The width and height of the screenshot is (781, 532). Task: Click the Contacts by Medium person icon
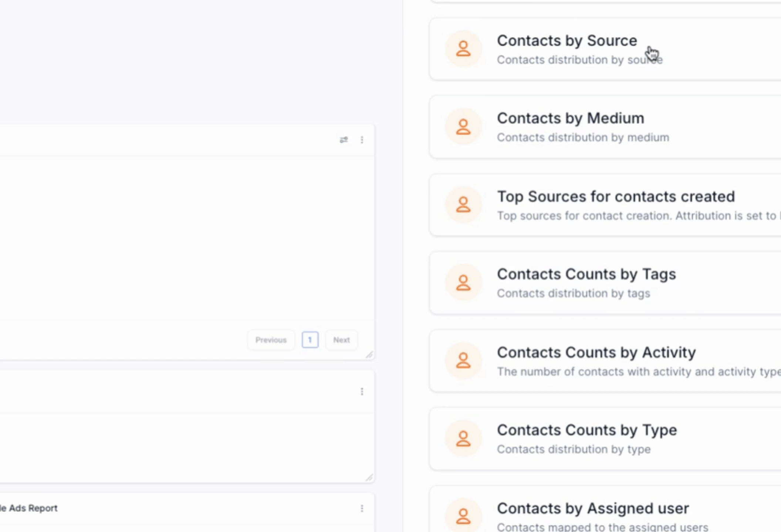(x=463, y=127)
